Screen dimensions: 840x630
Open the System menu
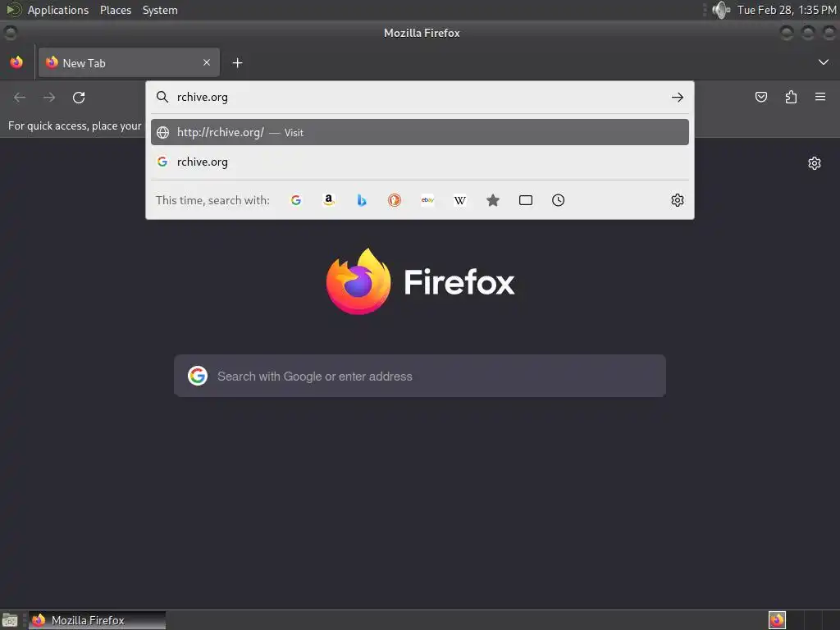160,10
